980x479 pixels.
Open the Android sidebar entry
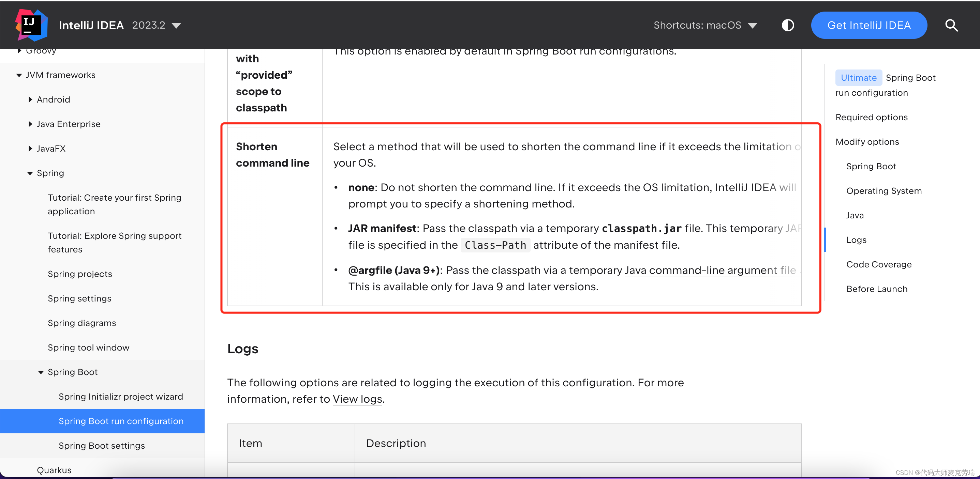point(54,99)
